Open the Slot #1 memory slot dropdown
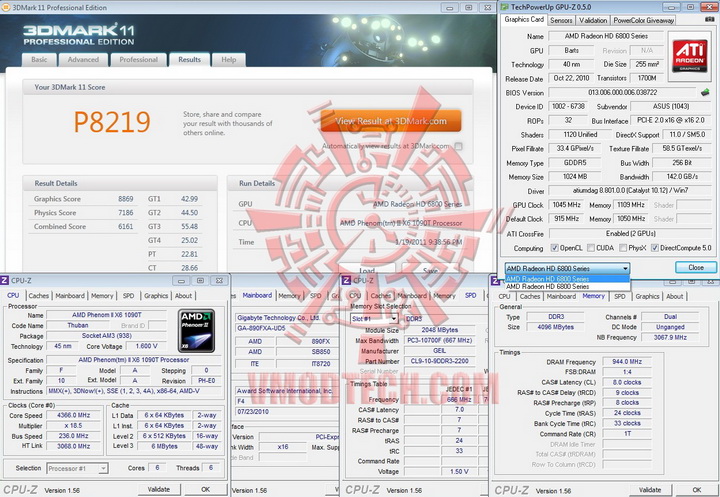720x497 pixels. 394,318
